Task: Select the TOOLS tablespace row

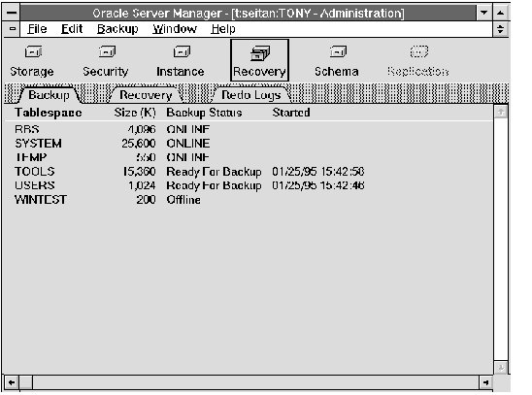Action: pos(248,172)
